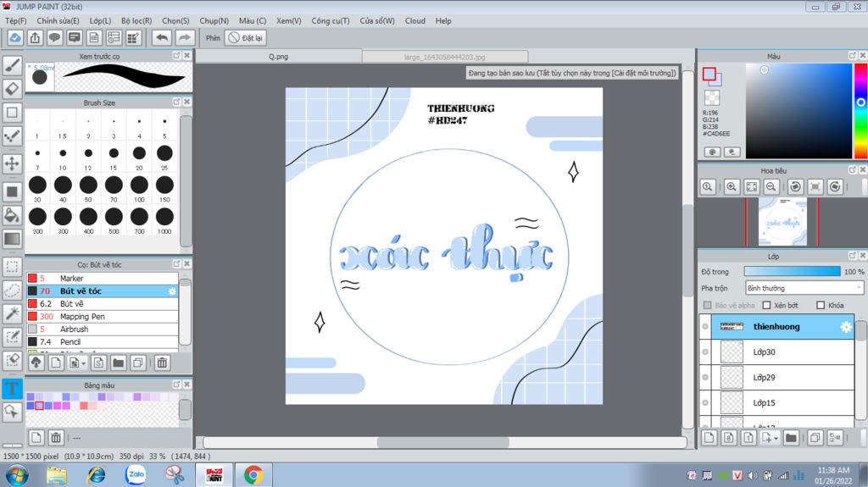Viewport: 868px width, 487px height.
Task: Select the Marker brush
Action: [103, 279]
